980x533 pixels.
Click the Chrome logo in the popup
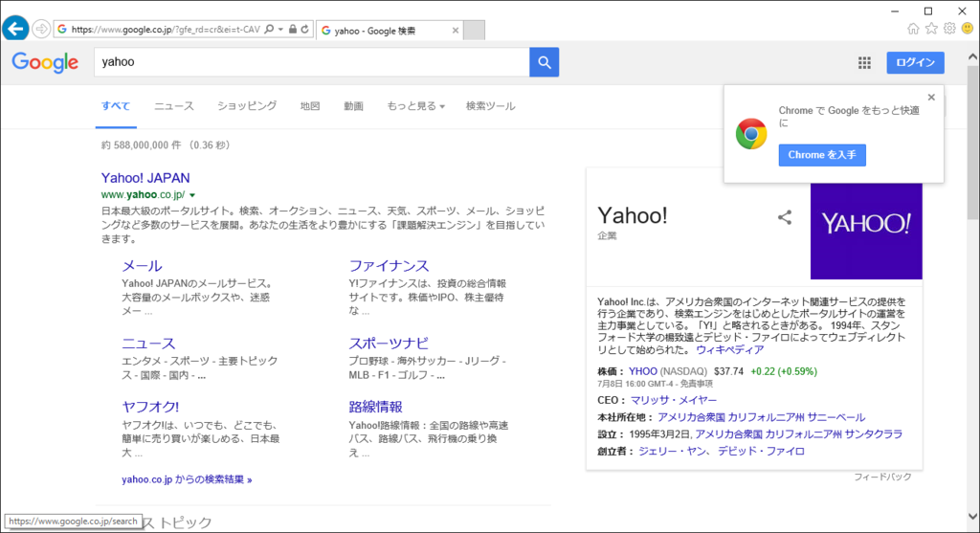(751, 134)
